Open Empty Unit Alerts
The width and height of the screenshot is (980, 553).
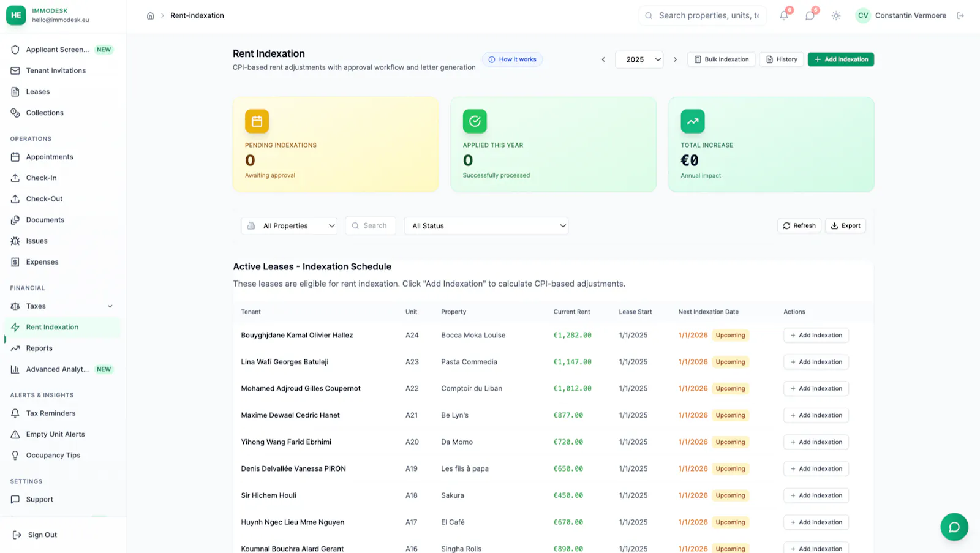(62, 434)
